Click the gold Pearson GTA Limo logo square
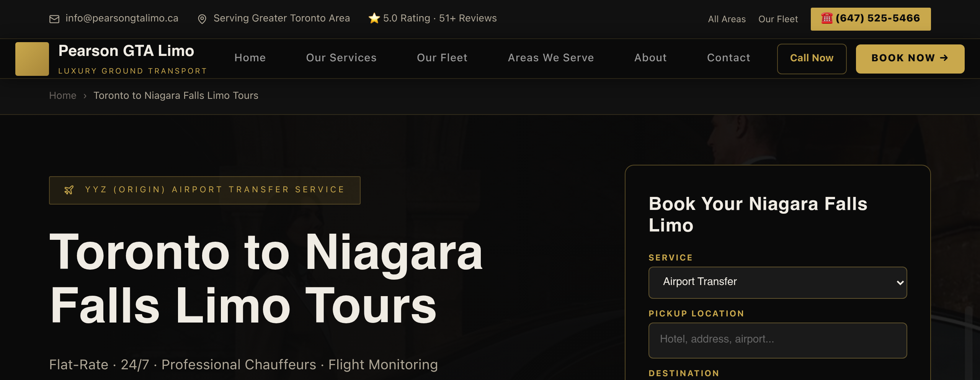Image resolution: width=980 pixels, height=380 pixels. pyautogui.click(x=32, y=59)
